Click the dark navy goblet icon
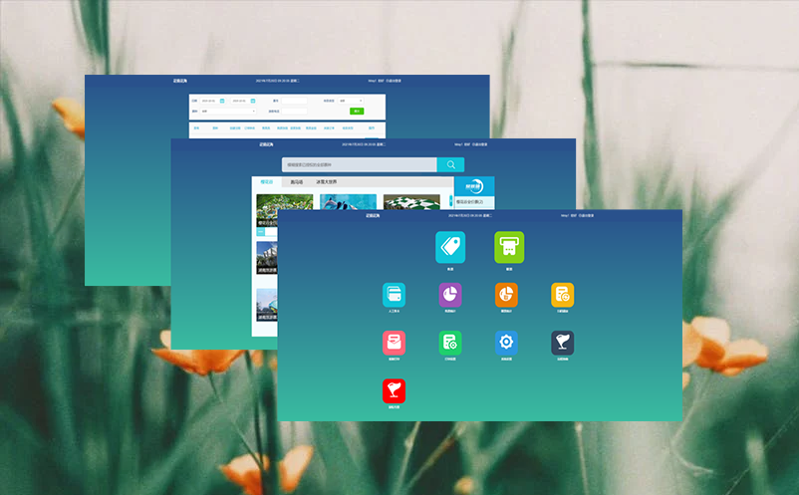 [562, 343]
